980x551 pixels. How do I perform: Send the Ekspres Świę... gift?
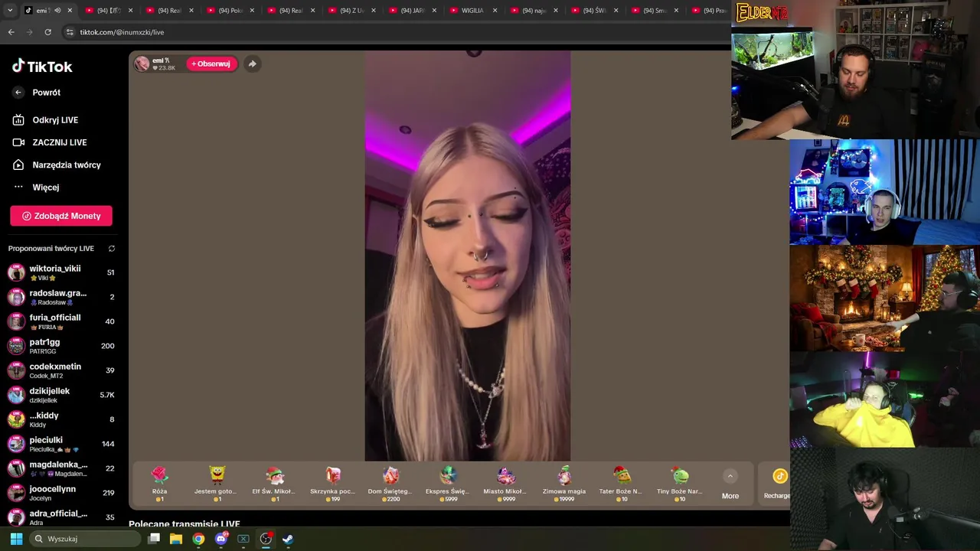[448, 484]
